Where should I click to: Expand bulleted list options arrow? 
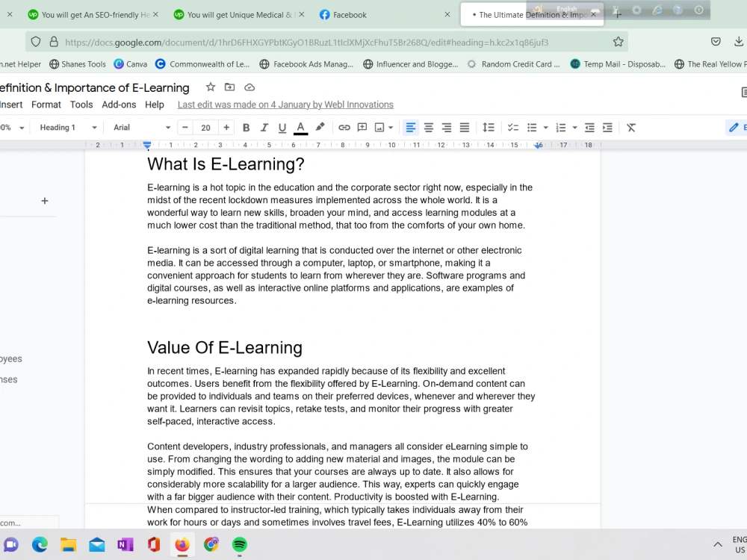(x=546, y=128)
